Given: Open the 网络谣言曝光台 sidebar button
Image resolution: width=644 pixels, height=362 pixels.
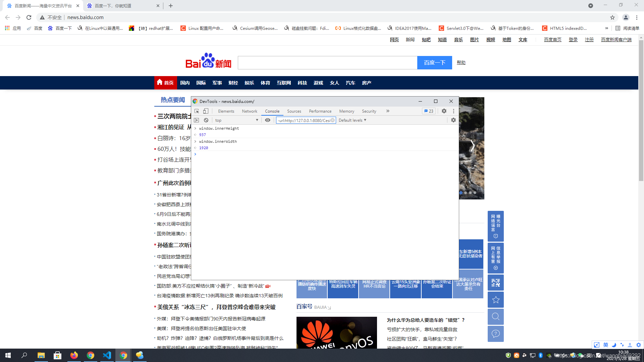Looking at the screenshot, I should point(495,226).
